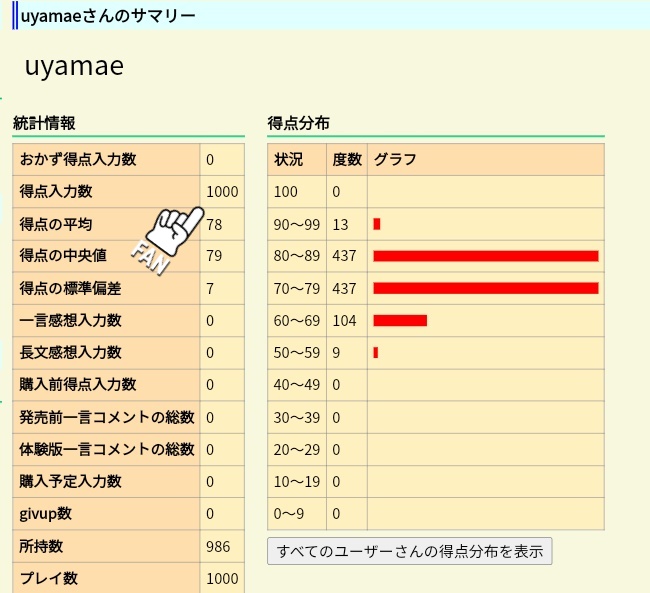Click the 得点入力数 row label

[56, 191]
